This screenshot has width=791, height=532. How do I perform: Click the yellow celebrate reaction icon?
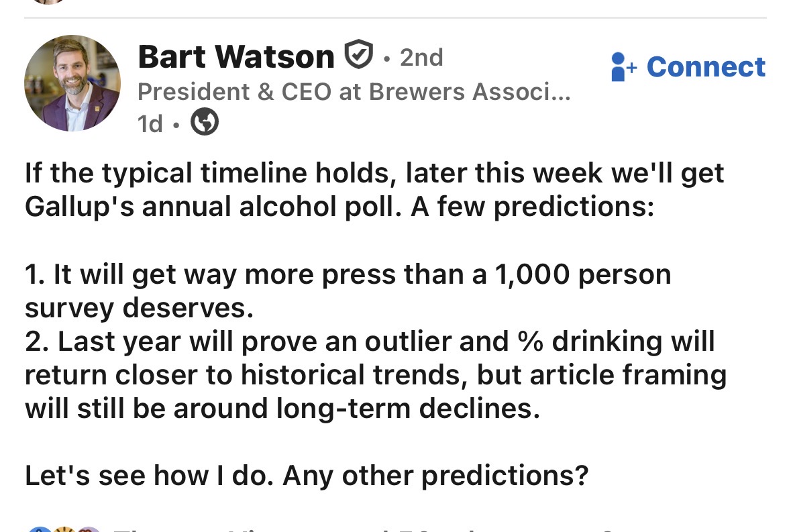[64, 529]
